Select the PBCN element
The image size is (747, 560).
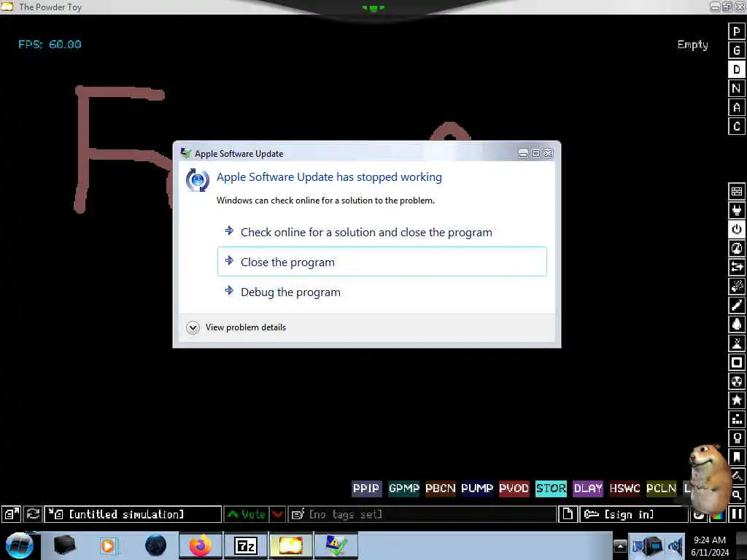(440, 489)
